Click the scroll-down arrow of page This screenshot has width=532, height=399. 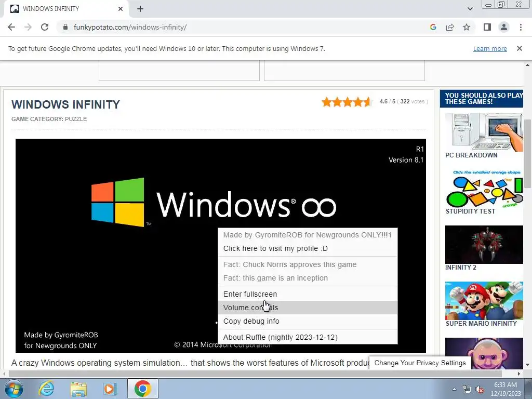pyautogui.click(x=528, y=365)
